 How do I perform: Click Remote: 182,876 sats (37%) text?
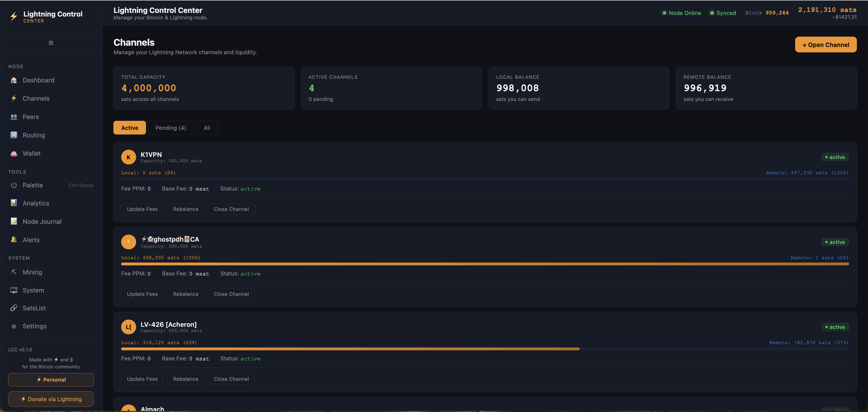click(x=809, y=343)
